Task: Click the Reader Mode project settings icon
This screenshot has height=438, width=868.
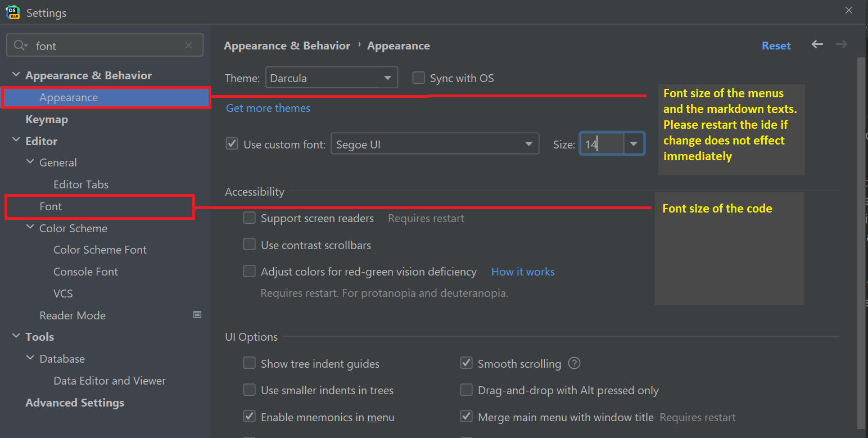Action: (x=197, y=315)
